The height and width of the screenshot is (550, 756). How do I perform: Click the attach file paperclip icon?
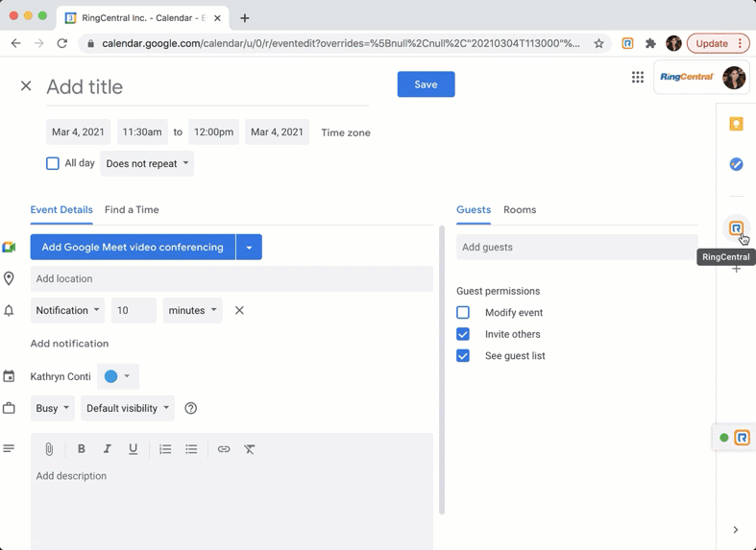tap(49, 449)
